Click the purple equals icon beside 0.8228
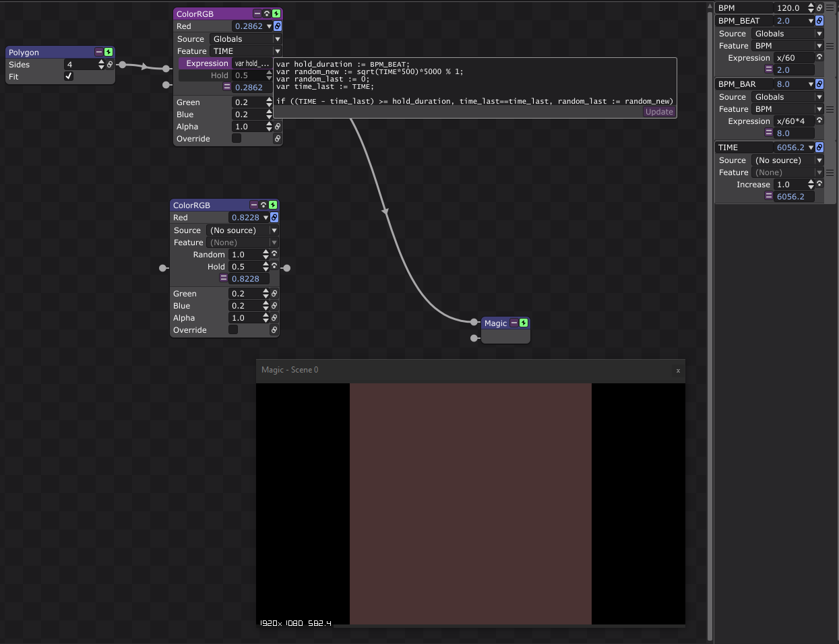This screenshot has height=644, width=839. coord(224,278)
